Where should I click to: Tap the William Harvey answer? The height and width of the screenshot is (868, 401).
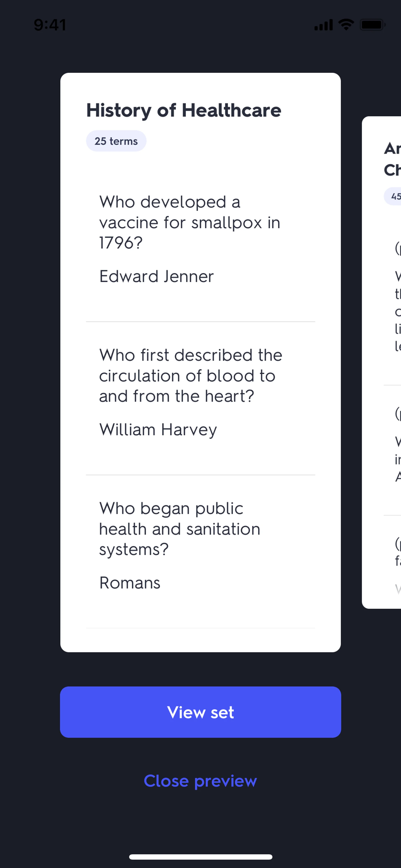click(158, 430)
